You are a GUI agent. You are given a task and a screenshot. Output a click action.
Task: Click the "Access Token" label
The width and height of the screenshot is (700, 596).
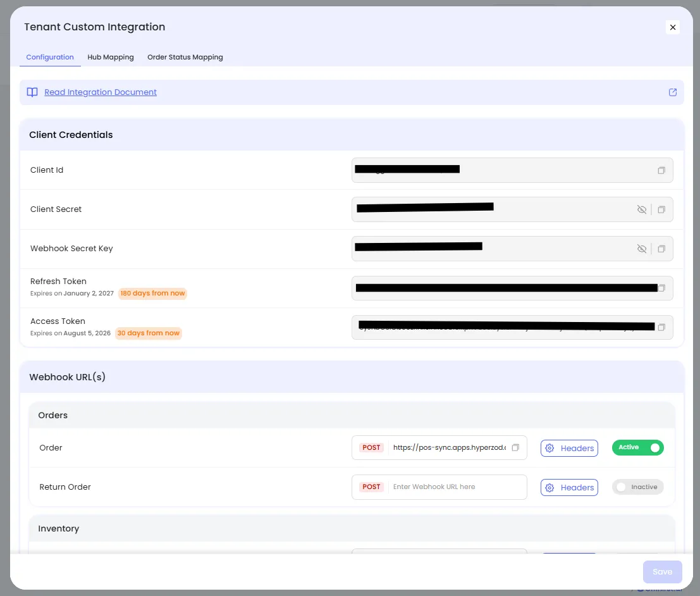point(58,321)
